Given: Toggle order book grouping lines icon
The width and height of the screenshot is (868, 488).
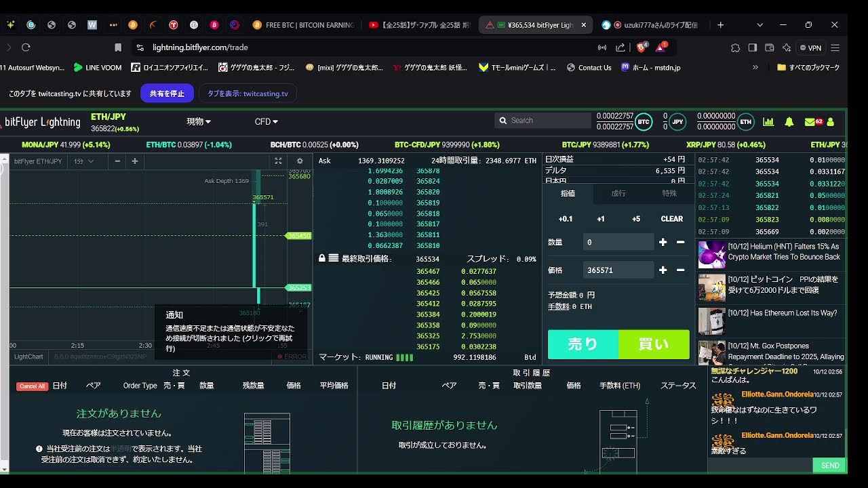Looking at the screenshot, I should click(x=334, y=258).
